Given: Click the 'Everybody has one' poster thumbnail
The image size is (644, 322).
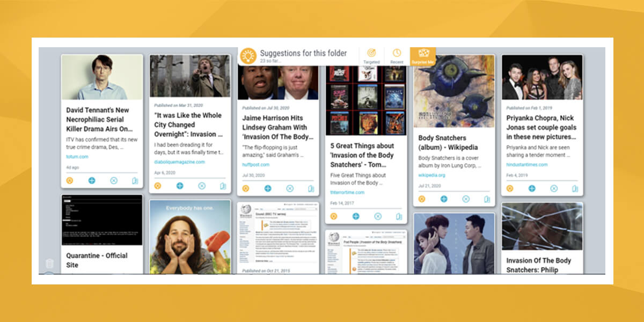Looking at the screenshot, I should 190,237.
